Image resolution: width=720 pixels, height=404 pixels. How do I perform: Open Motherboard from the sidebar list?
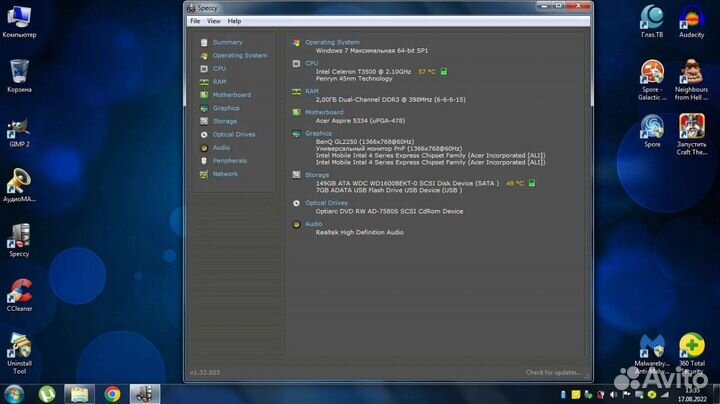[232, 95]
